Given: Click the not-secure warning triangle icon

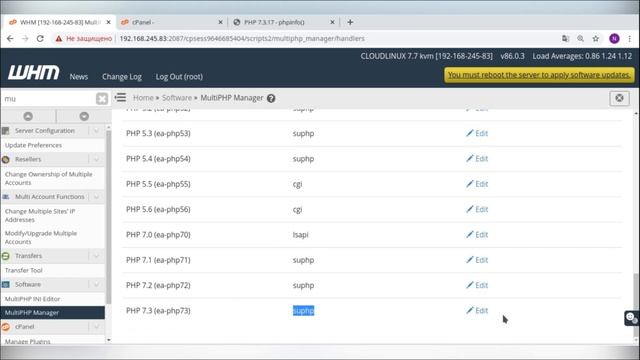Looking at the screenshot, I should coord(59,38).
